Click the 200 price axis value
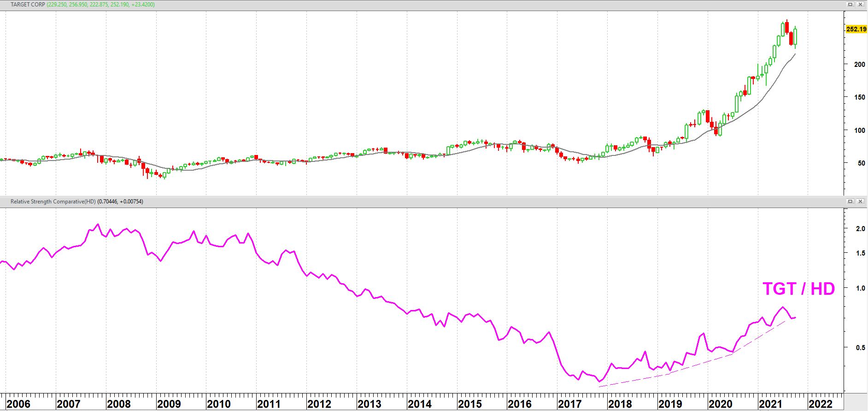868x411 pixels. click(860, 64)
